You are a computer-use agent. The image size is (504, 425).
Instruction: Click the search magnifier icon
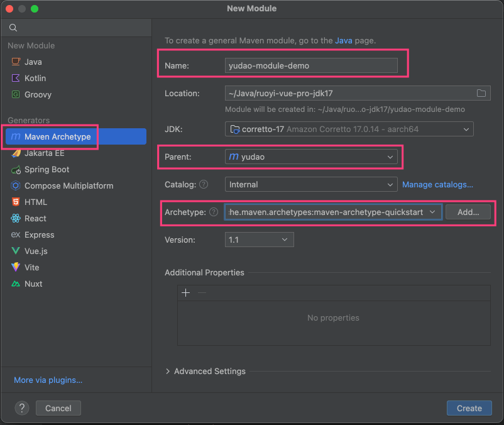(13, 28)
